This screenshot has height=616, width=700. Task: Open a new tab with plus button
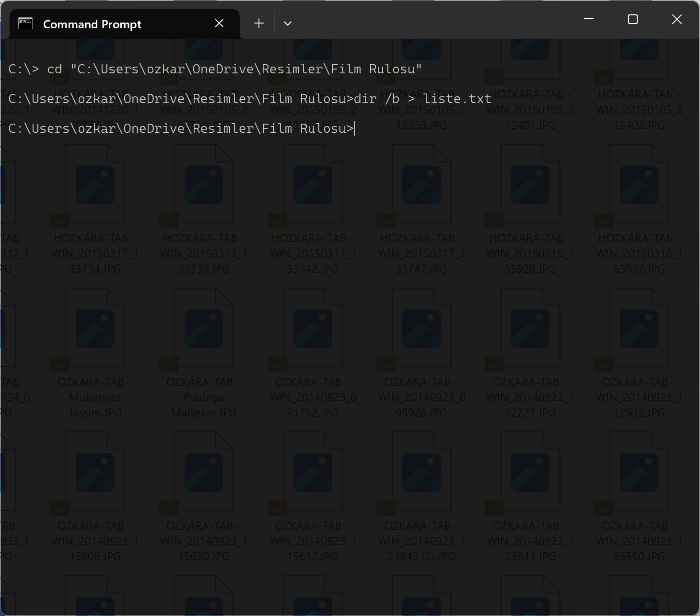click(x=259, y=23)
